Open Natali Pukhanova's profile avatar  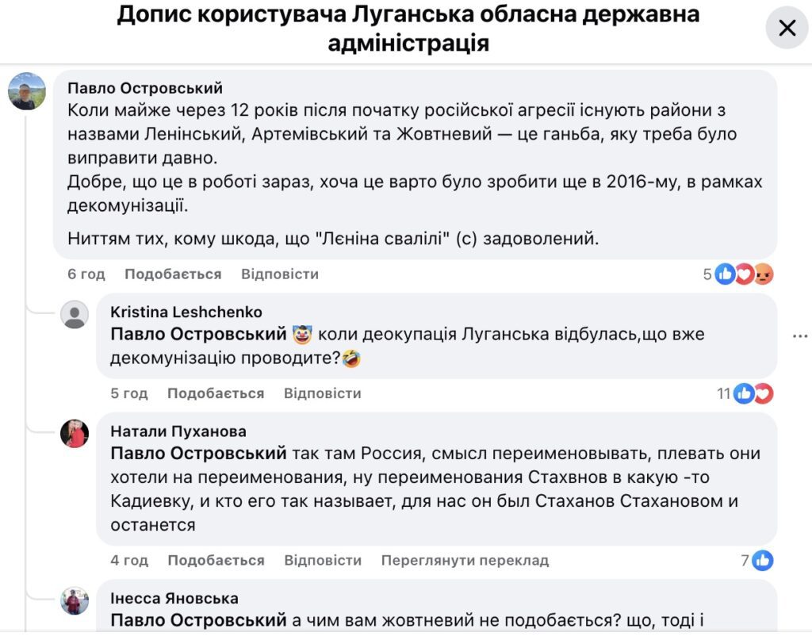pos(75,433)
